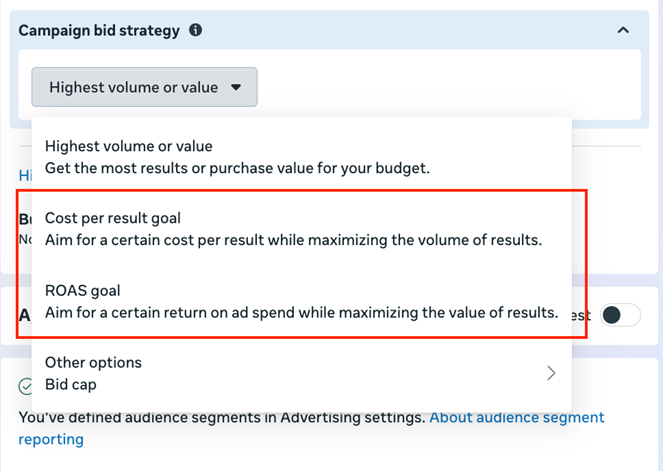Viewport: 663px width, 471px height.
Task: Click the caret arrow on bid strategy dropdown
Action: point(236,87)
